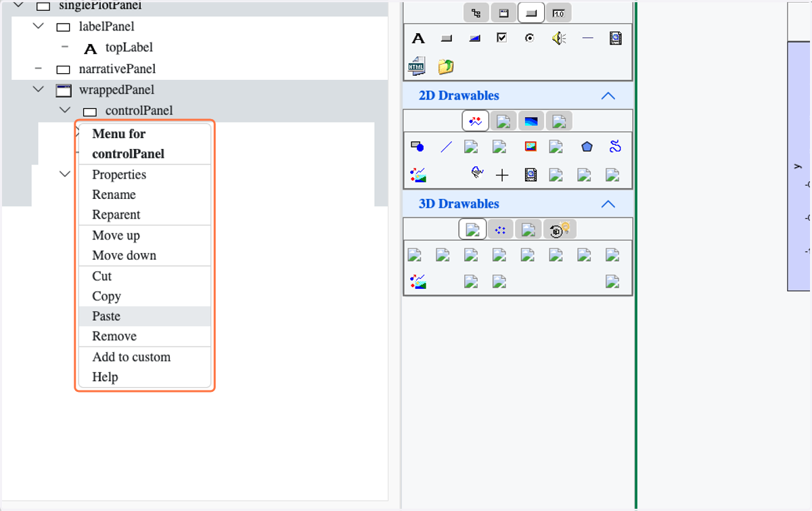Choose Copy in the context menu

145,296
